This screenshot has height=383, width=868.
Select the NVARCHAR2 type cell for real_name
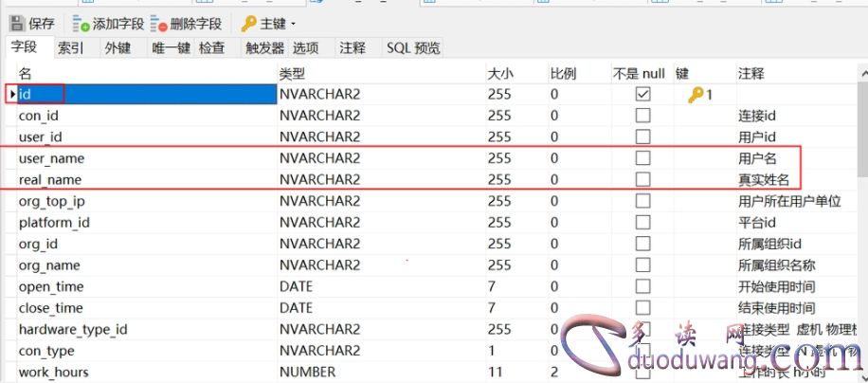coord(320,180)
